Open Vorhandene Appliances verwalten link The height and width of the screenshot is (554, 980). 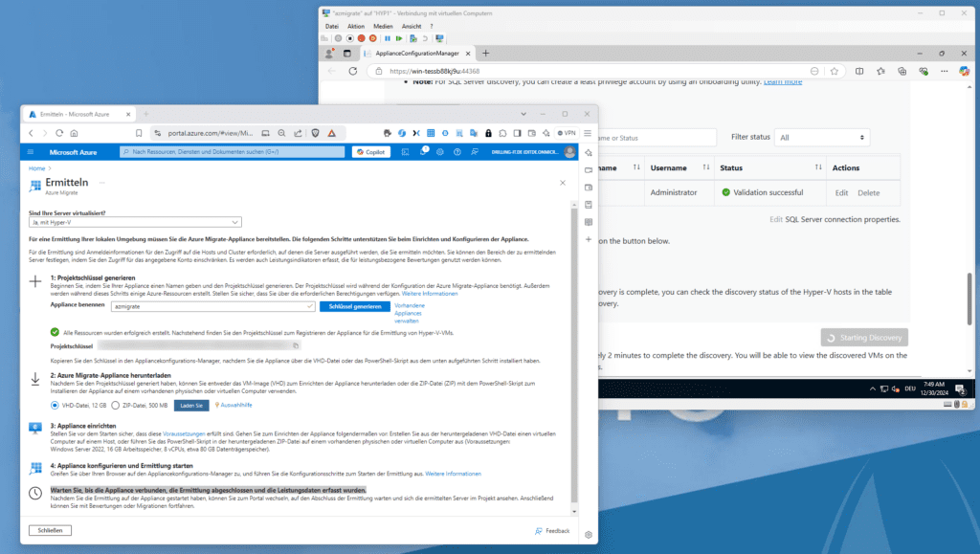[x=410, y=313]
